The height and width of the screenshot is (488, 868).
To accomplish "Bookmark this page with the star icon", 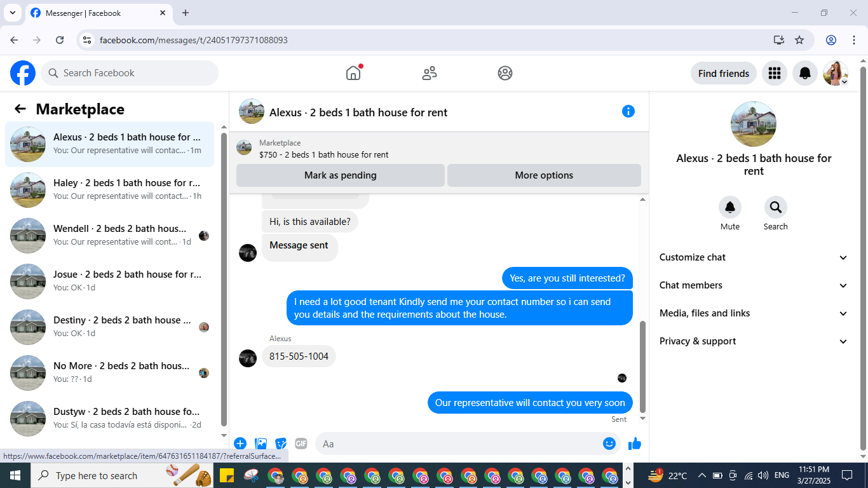I will [x=799, y=40].
